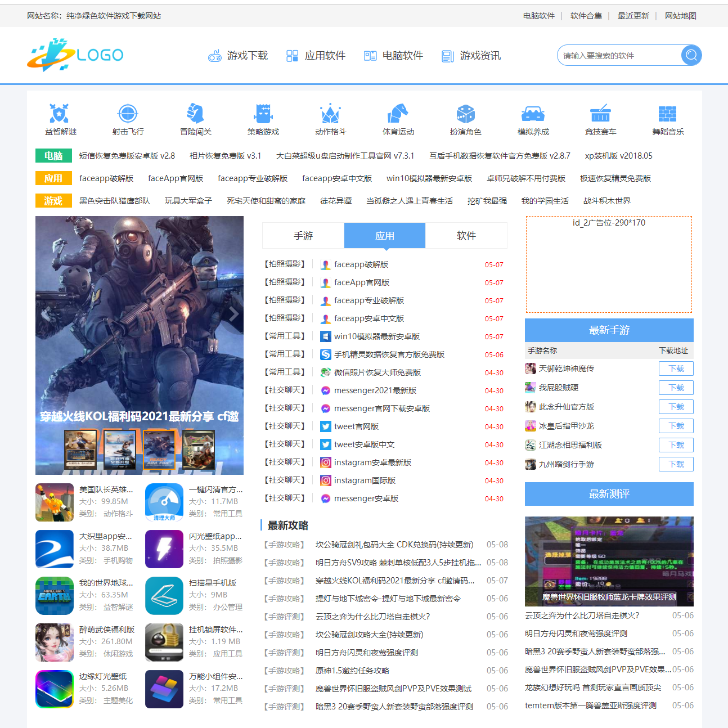Screen dimensions: 728x728
Task: Click the 电脑 green category label
Action: 53,156
